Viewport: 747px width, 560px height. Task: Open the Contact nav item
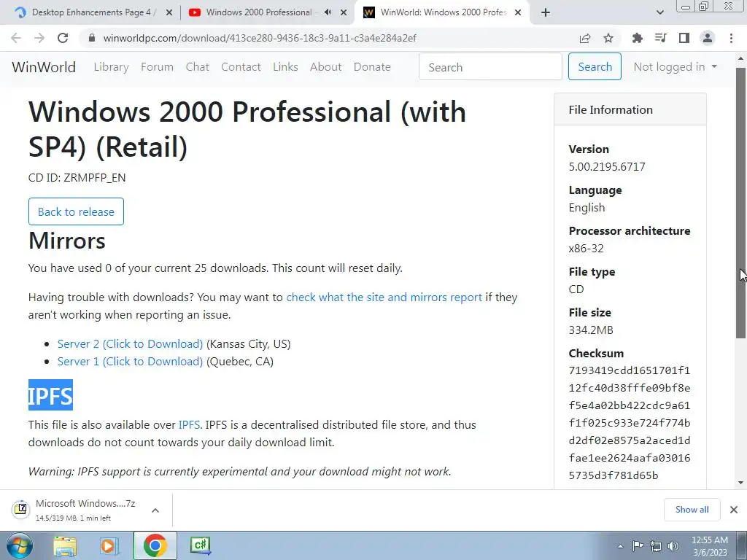pos(241,67)
